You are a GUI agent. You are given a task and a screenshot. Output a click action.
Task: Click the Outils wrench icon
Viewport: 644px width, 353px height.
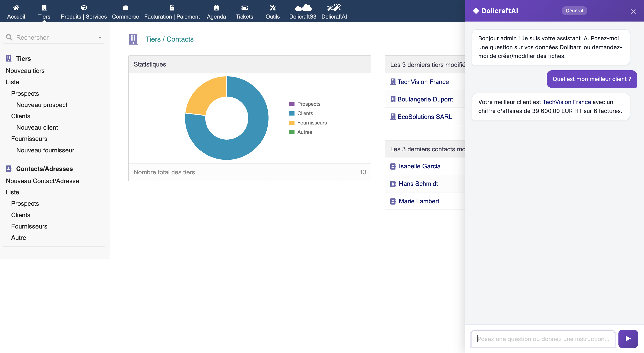(273, 8)
